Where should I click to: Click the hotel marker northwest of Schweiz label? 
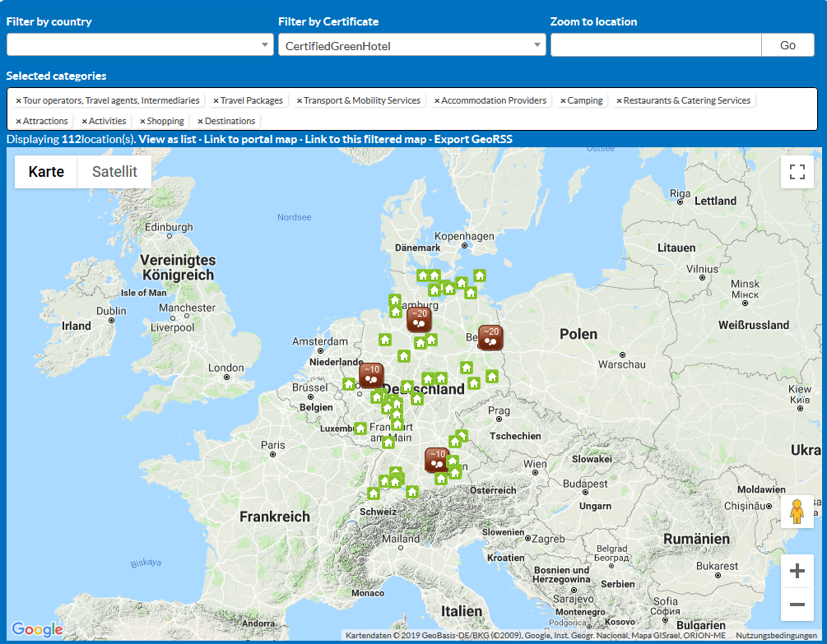point(374,493)
